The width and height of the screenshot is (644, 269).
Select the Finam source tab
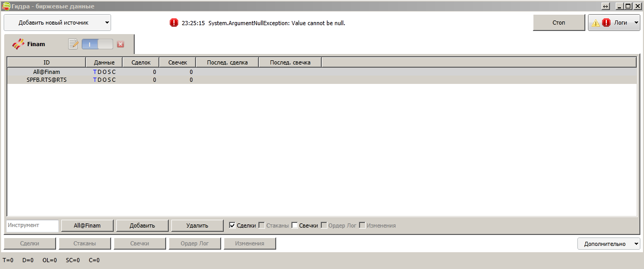click(36, 45)
